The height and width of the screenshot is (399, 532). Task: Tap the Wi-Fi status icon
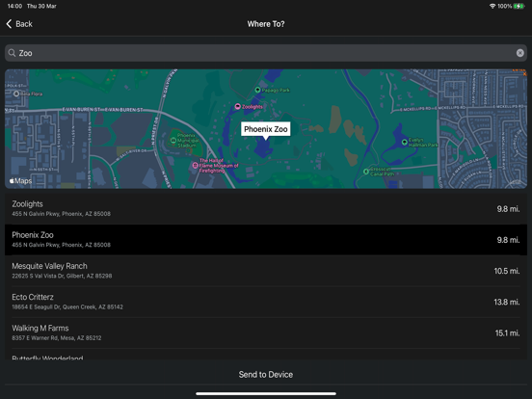click(492, 6)
